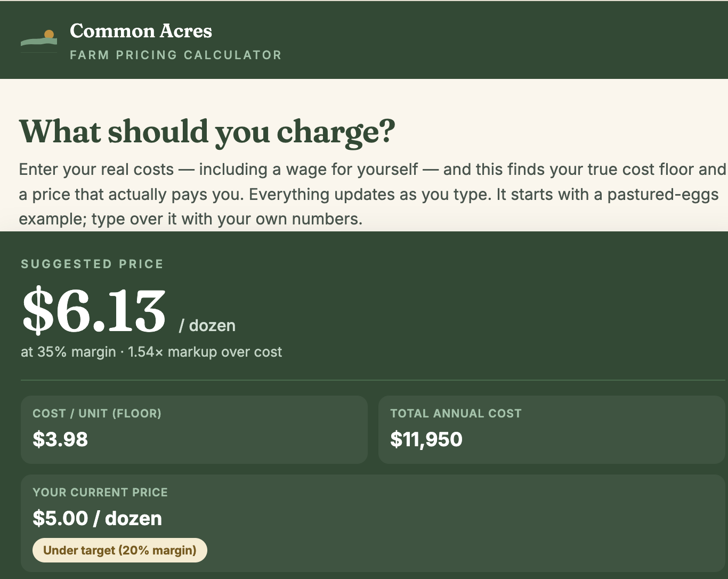Click the $3.98 cost per unit value

(60, 439)
